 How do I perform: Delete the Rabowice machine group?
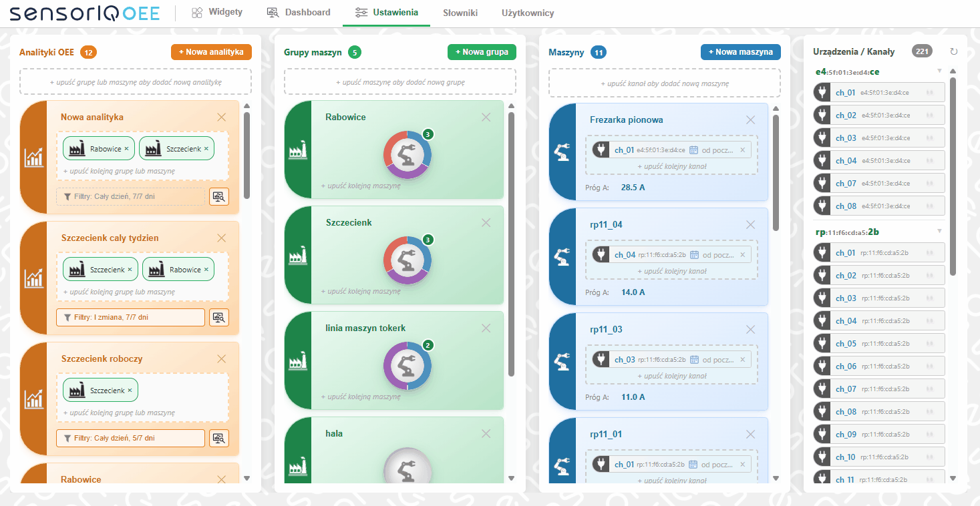coord(486,117)
